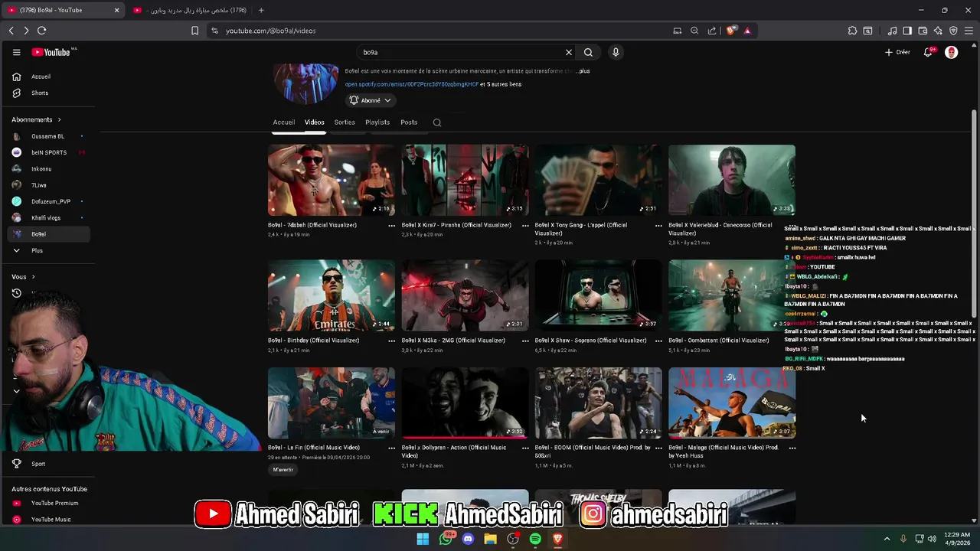Open options menu for Malaga video
This screenshot has width=980, height=551.
pos(792,448)
